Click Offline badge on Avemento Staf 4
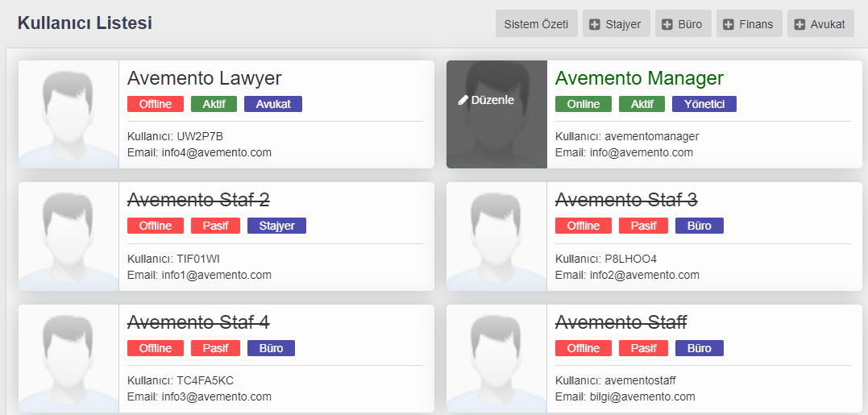 coord(156,348)
